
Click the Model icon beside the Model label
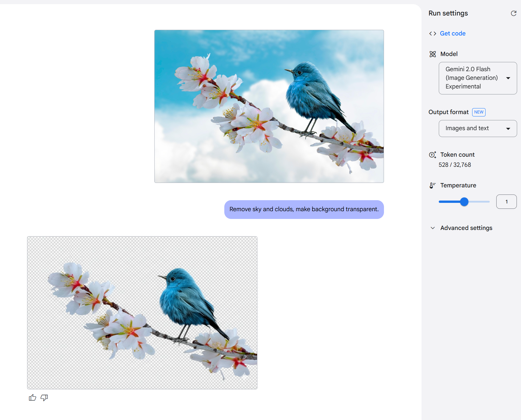tap(433, 54)
